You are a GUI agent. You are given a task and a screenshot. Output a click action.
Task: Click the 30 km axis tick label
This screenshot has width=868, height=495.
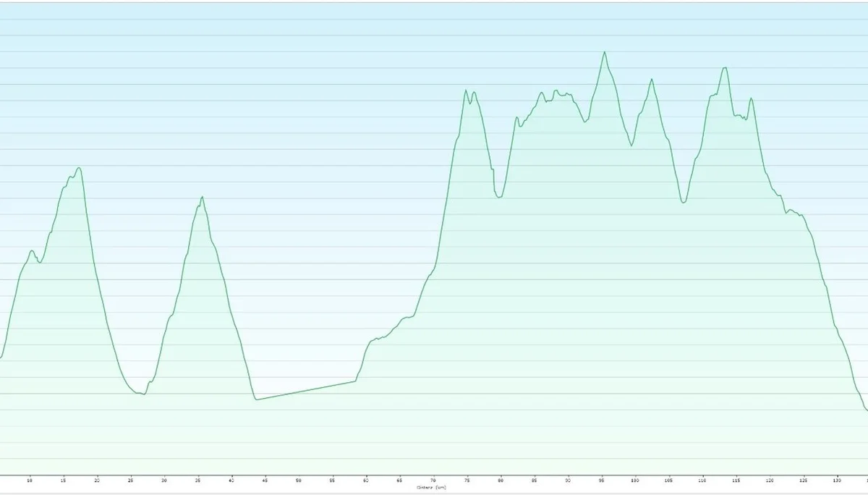tap(164, 480)
